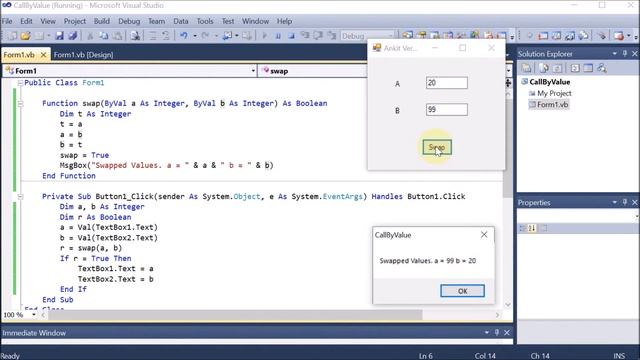640x360 pixels.
Task: Click the Save All toolbar icon
Action: click(x=73, y=36)
